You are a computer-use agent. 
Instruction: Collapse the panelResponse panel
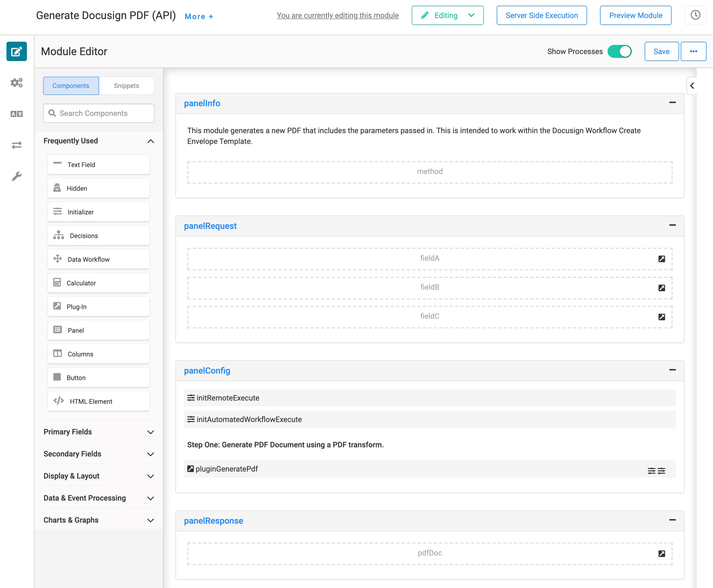tap(672, 520)
